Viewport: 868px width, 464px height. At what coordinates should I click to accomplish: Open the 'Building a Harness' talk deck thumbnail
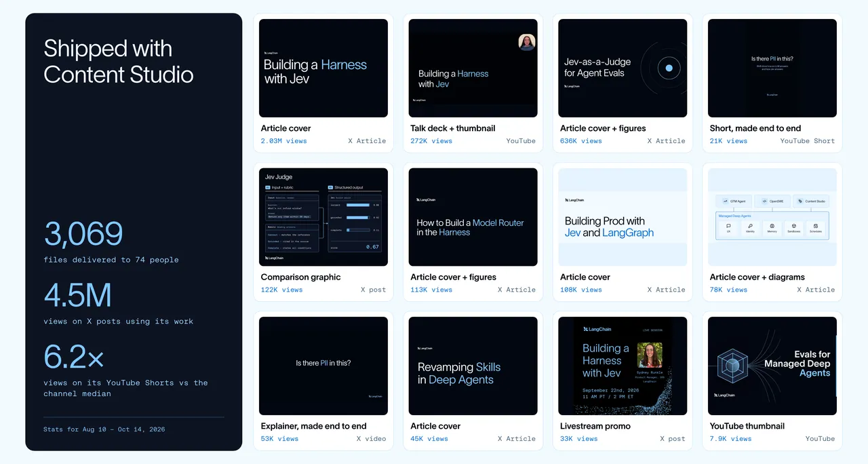point(473,68)
